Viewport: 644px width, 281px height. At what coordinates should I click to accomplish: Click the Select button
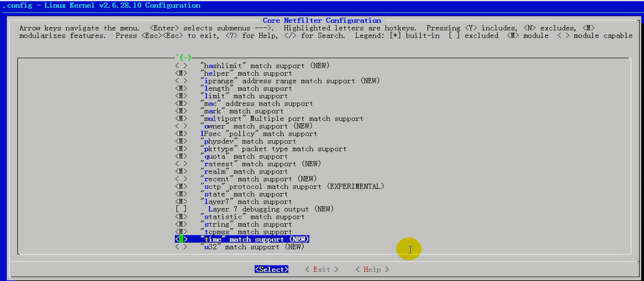[x=271, y=270]
